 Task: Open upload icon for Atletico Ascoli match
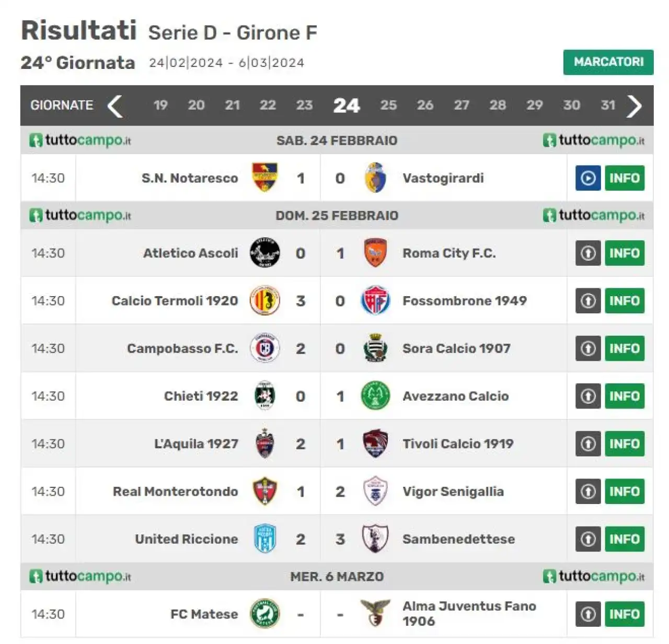[x=588, y=253]
